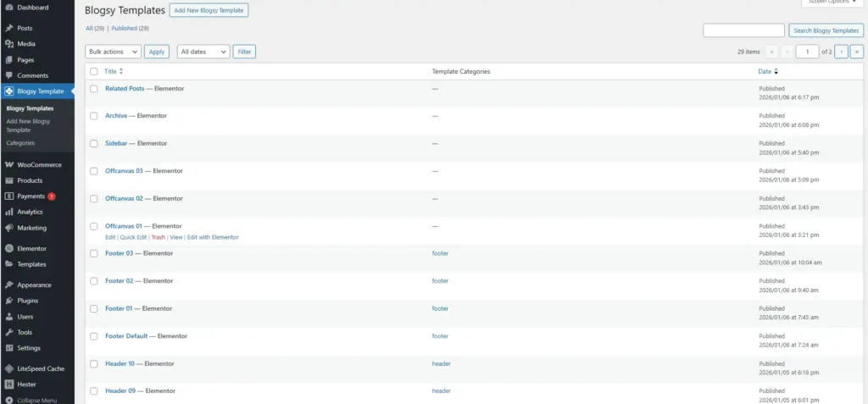Go to Appearance in the admin menu
This screenshot has width=868, height=404.
[x=34, y=285]
